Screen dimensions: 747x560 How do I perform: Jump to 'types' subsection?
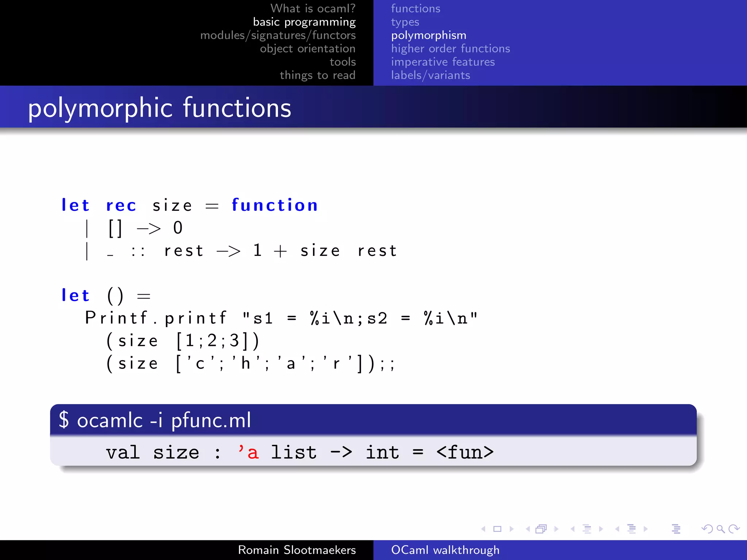405,22
